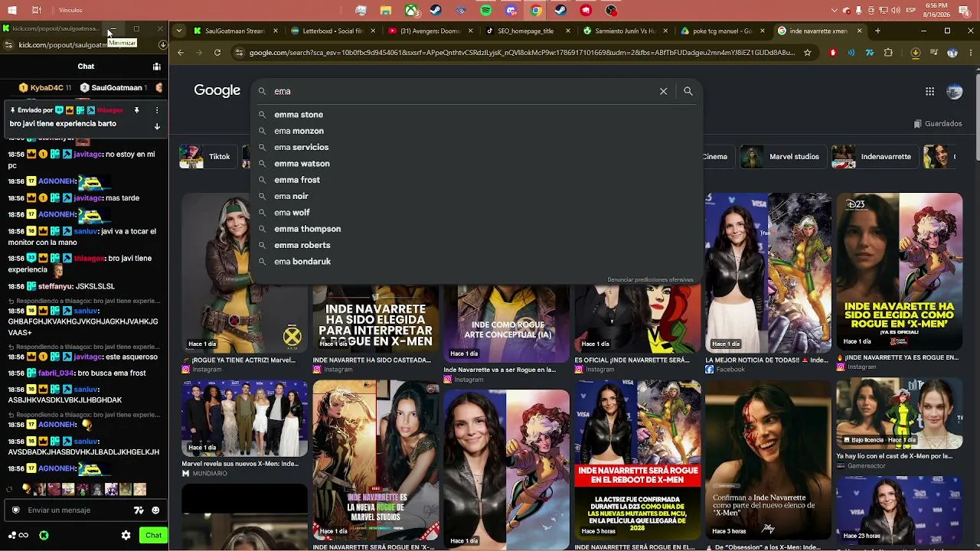Viewport: 980px width, 551px height.
Task: Open Windows Start menu
Action: point(14,11)
